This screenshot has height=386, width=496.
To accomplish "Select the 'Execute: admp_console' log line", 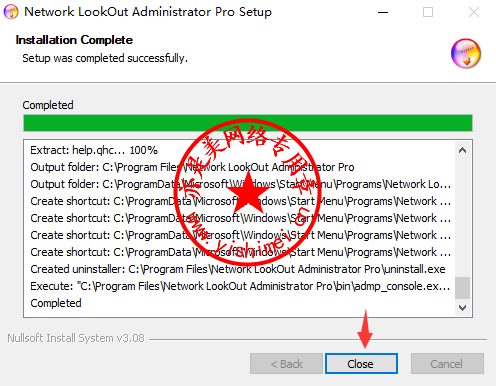I will pos(240,286).
